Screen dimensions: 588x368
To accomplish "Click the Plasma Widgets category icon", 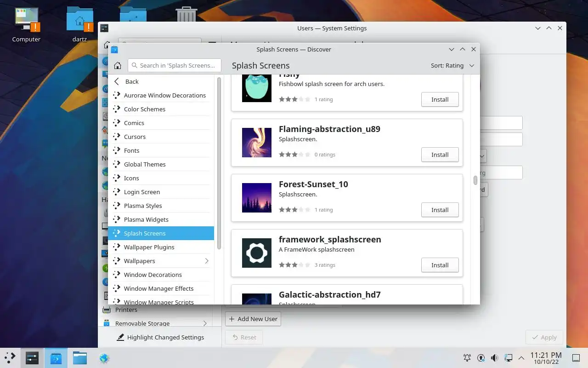I will click(x=117, y=219).
